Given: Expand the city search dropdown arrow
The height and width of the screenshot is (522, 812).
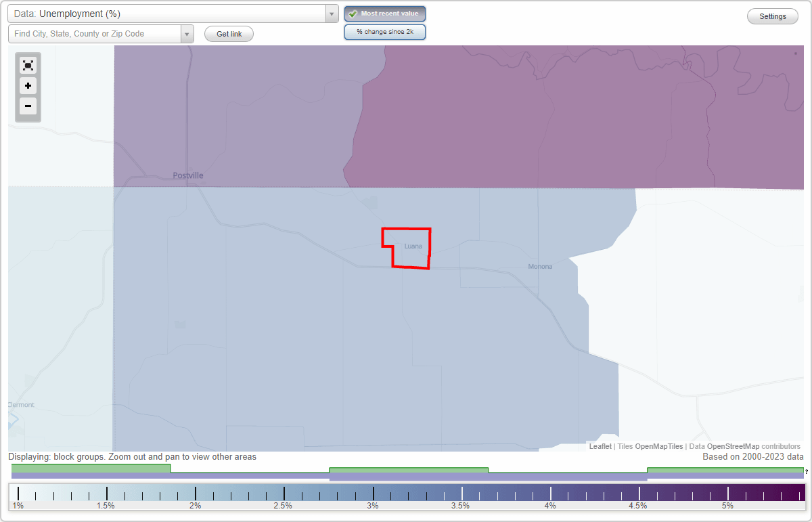Looking at the screenshot, I should pyautogui.click(x=187, y=33).
